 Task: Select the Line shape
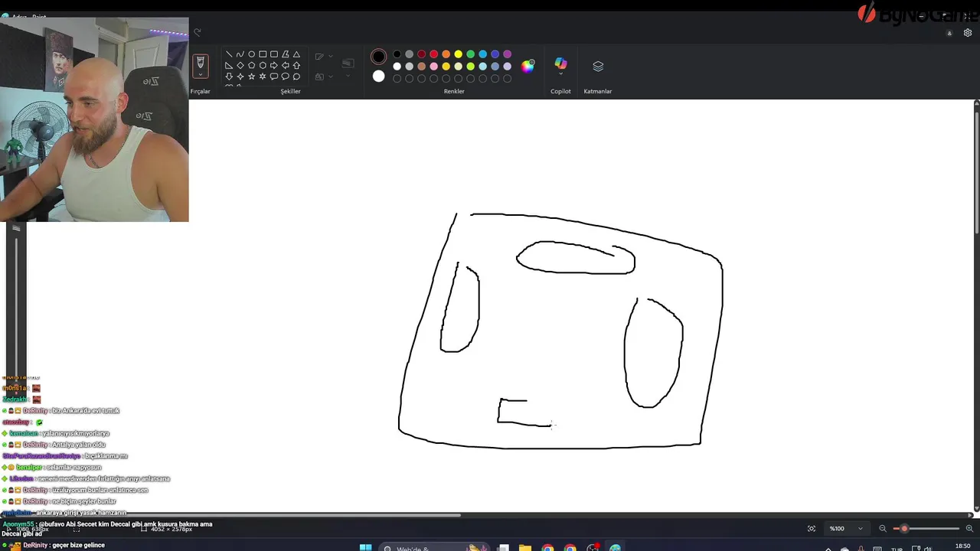coord(229,54)
